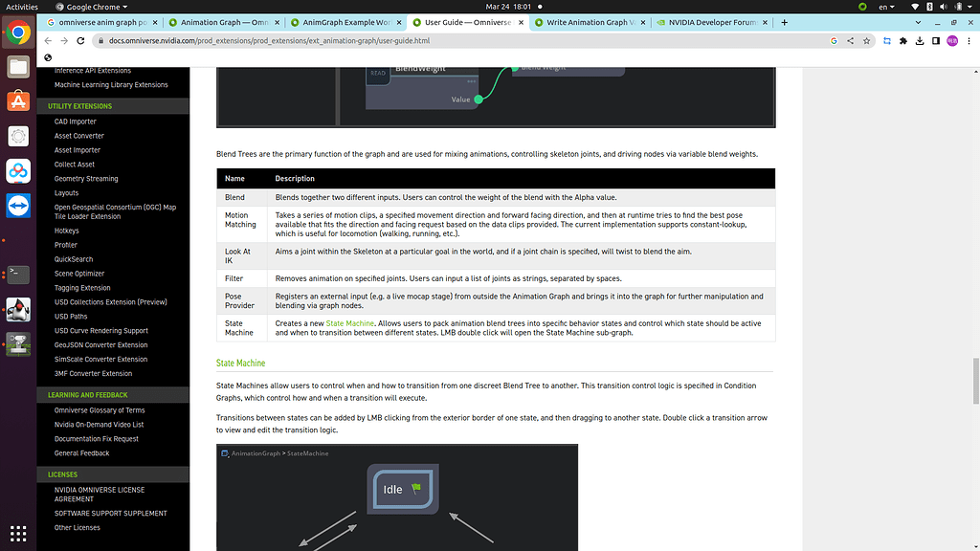Open the Files app from the dock
This screenshot has height=551, width=980.
tap(17, 67)
